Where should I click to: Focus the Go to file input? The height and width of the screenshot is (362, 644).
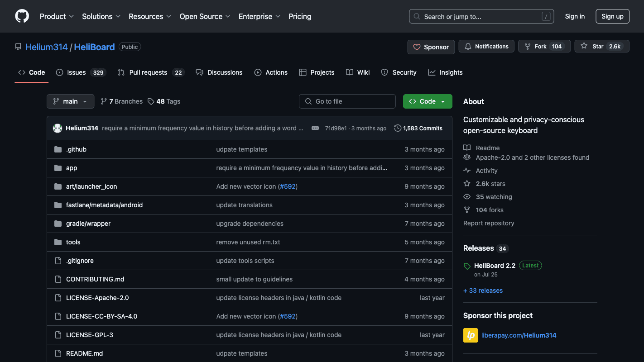point(347,101)
